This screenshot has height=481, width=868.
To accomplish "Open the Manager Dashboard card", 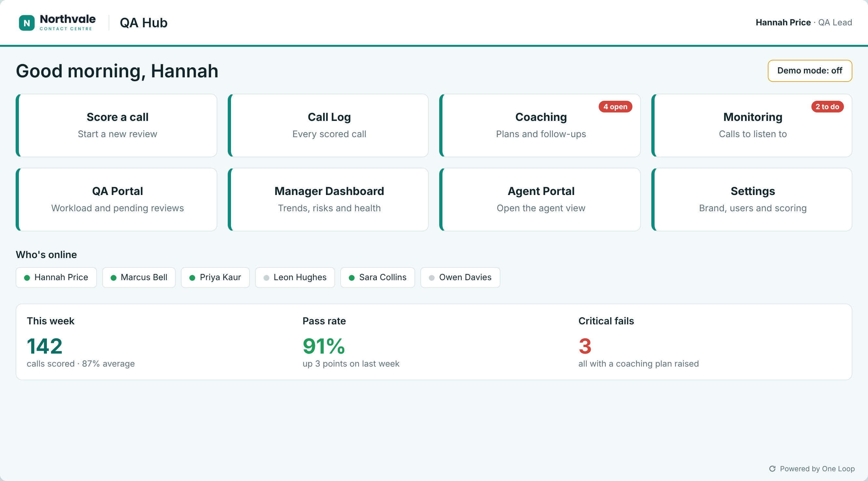I will (x=328, y=200).
